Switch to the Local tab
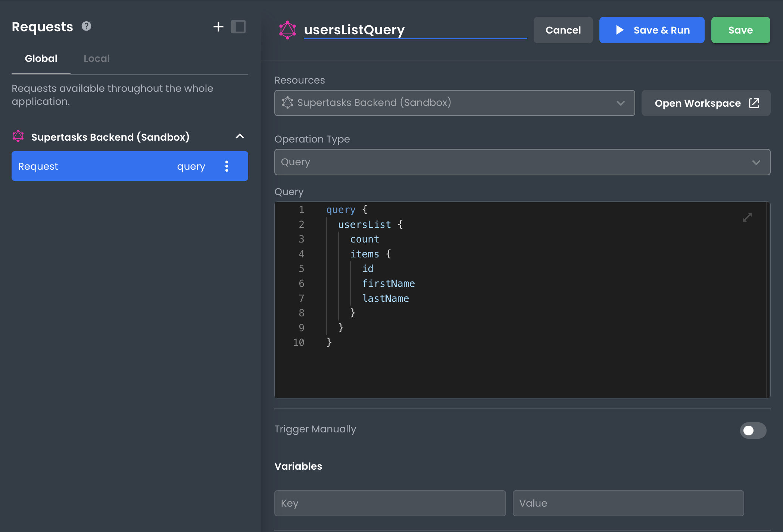The height and width of the screenshot is (532, 783). click(x=96, y=59)
